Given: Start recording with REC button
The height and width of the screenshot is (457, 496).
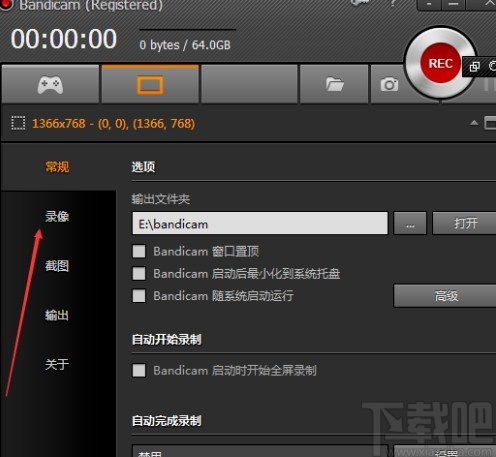Looking at the screenshot, I should 440,63.
